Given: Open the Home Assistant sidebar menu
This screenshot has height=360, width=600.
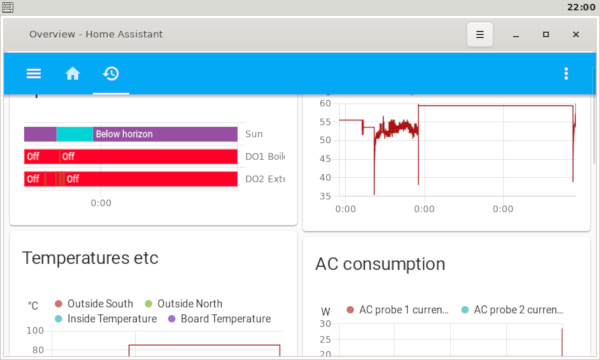Looking at the screenshot, I should 34,73.
